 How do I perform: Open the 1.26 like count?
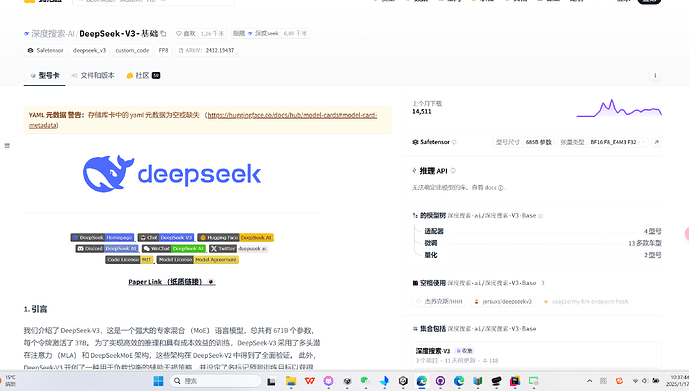(x=212, y=33)
